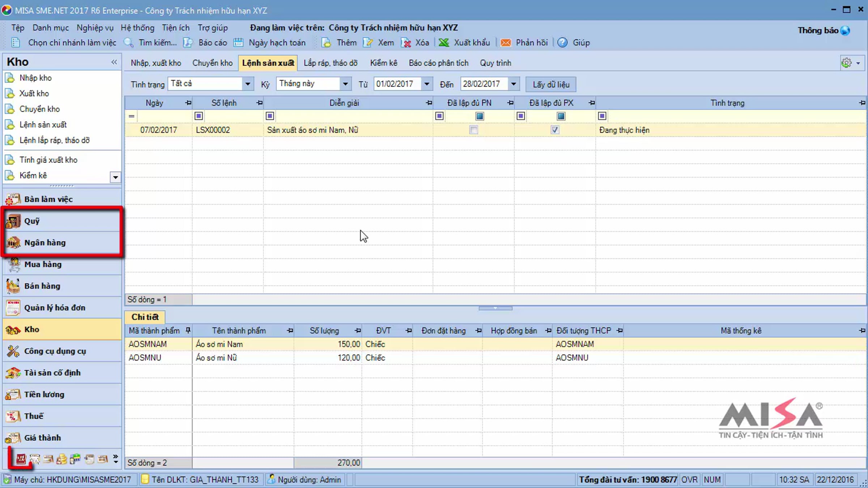
Task: Select the LSX00002 order number cell
Action: (228, 130)
